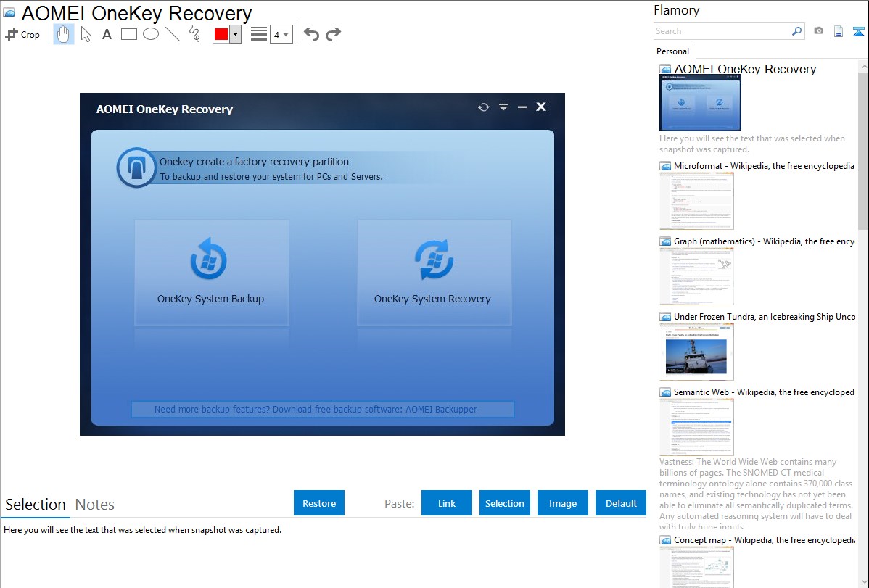Image resolution: width=869 pixels, height=588 pixels.
Task: Open the Under Frozen Tundra snapshot thumbnail
Action: pyautogui.click(x=696, y=352)
